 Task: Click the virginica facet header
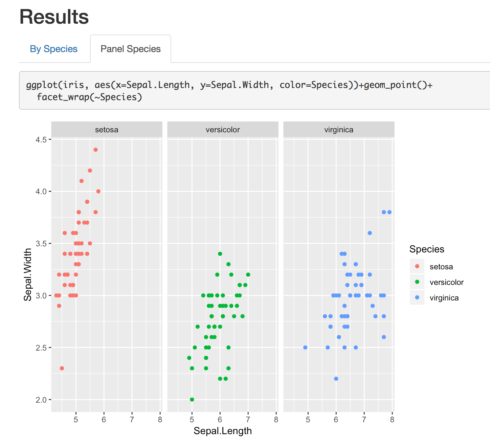[339, 130]
